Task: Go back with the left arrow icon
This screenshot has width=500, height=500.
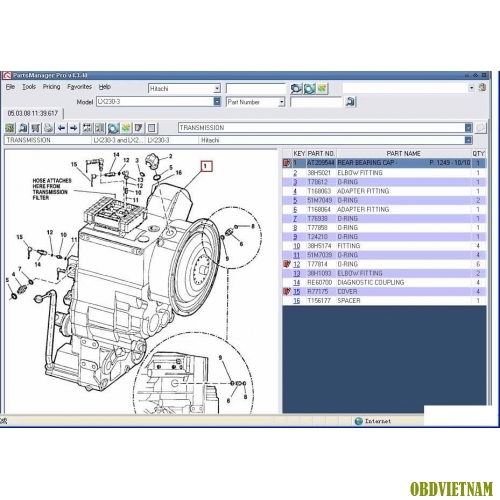Action: [x=61, y=128]
